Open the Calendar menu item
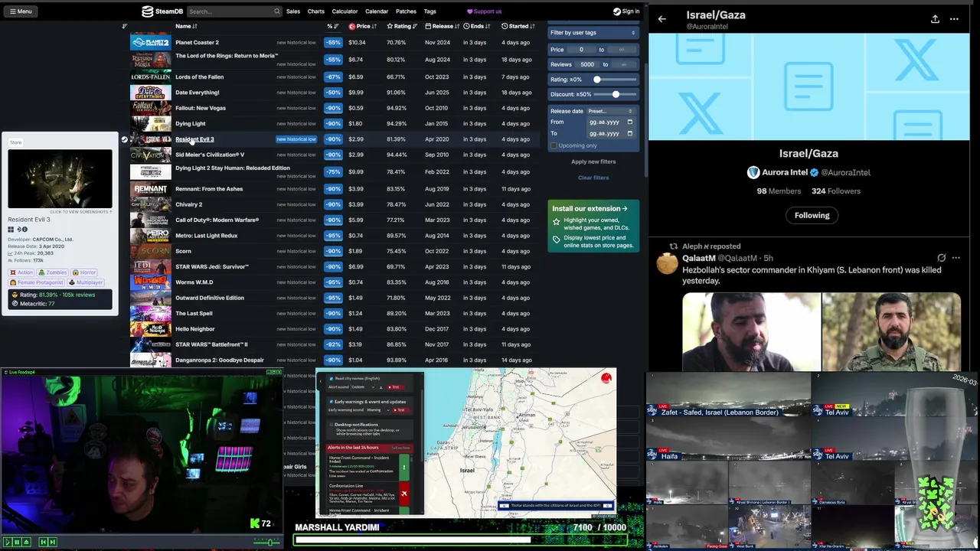This screenshot has height=551, width=980. click(x=377, y=11)
